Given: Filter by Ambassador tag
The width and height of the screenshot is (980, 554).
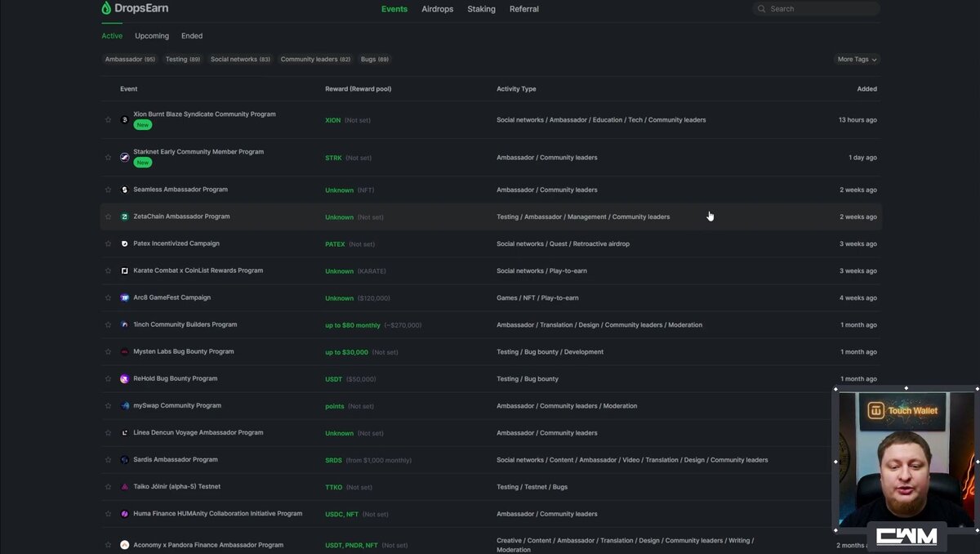Looking at the screenshot, I should coord(130,59).
